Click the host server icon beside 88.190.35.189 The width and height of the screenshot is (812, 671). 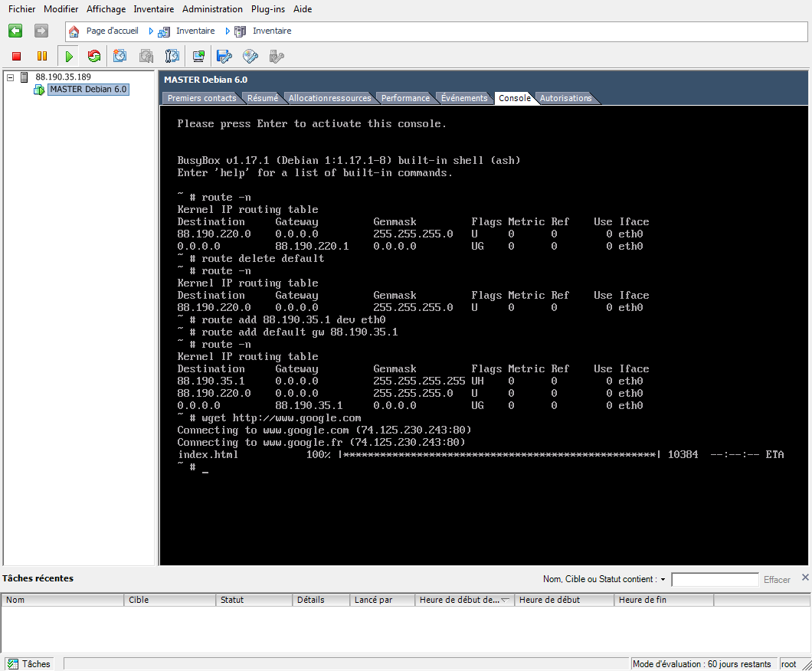tap(24, 77)
